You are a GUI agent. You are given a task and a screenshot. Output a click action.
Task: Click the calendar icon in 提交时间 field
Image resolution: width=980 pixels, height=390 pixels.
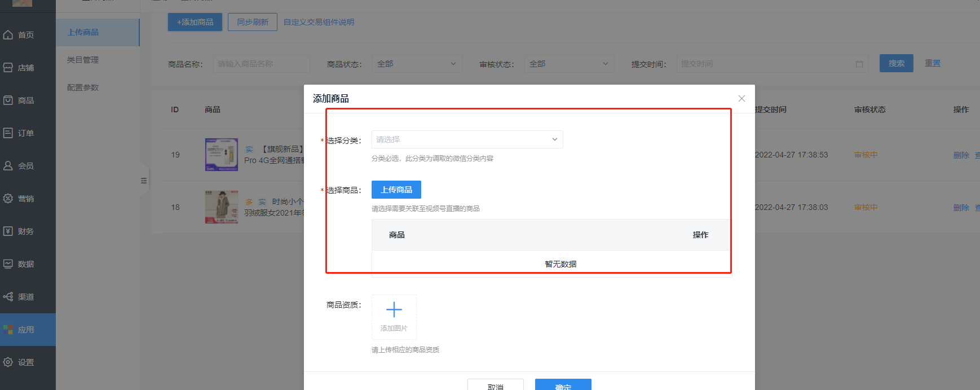[x=859, y=64]
